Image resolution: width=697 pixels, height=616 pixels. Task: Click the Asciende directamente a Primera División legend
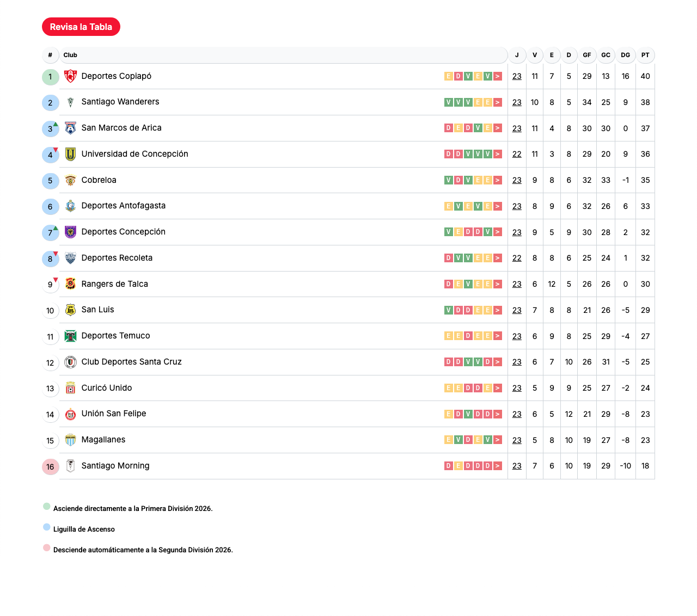point(133,508)
